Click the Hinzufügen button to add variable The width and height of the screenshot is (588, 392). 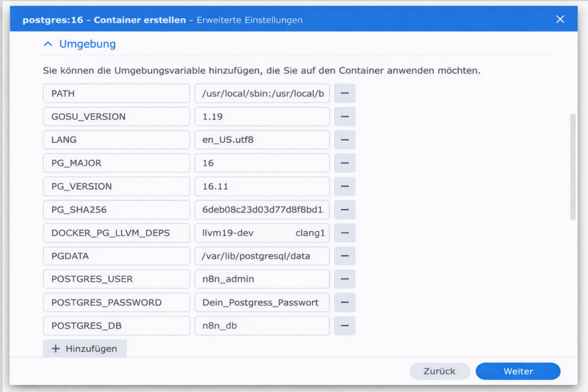(84, 348)
